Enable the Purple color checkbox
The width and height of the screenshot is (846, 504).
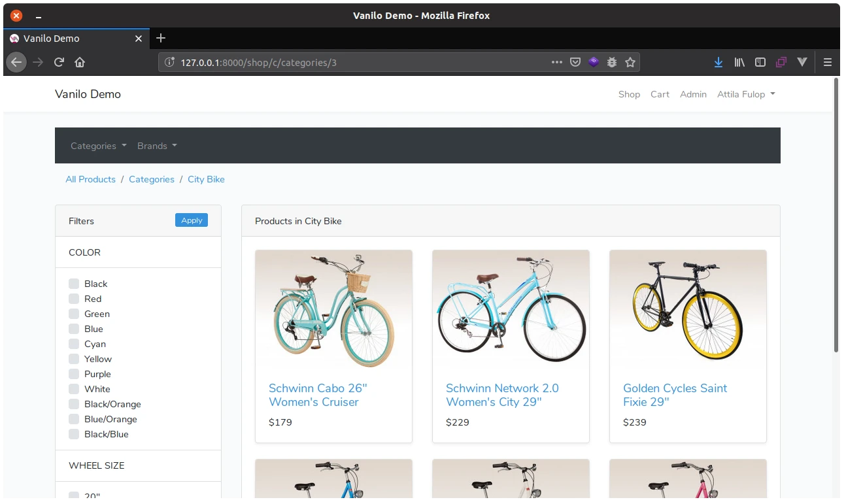click(74, 374)
